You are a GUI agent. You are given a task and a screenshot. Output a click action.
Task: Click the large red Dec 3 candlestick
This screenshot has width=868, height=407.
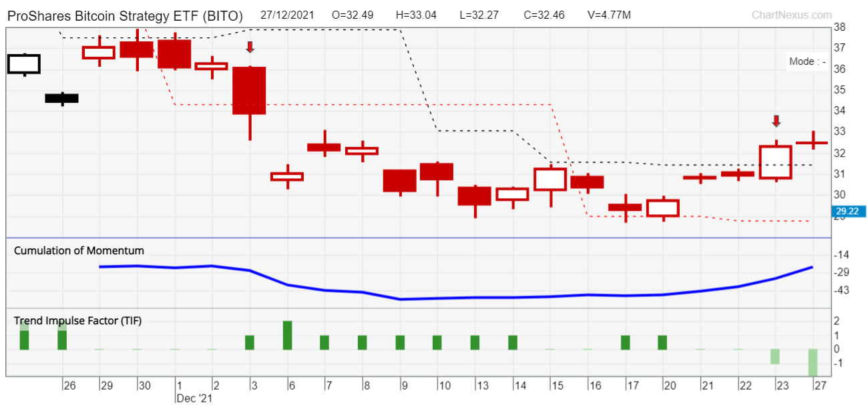(250, 91)
